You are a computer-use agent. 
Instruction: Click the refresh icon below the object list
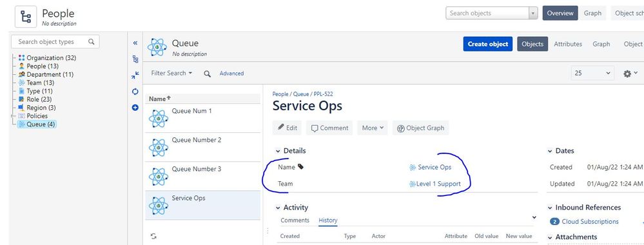click(153, 237)
